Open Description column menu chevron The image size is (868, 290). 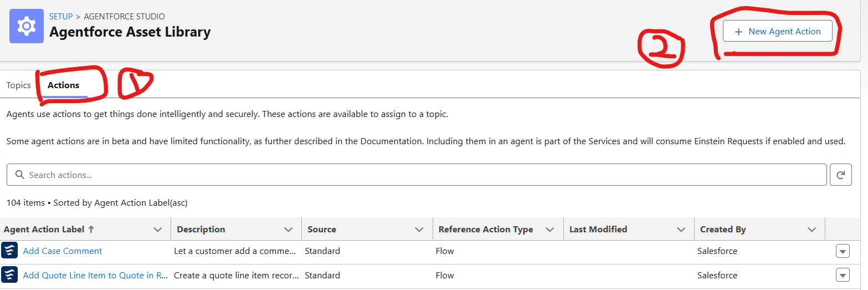click(x=289, y=230)
